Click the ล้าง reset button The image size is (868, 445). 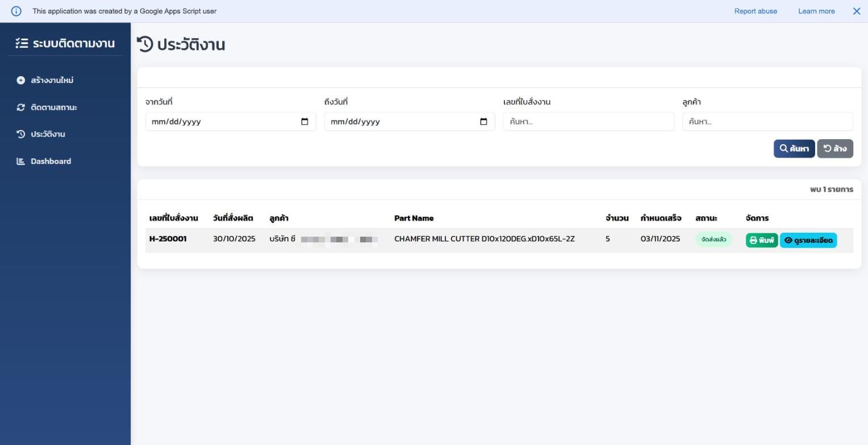[835, 149]
